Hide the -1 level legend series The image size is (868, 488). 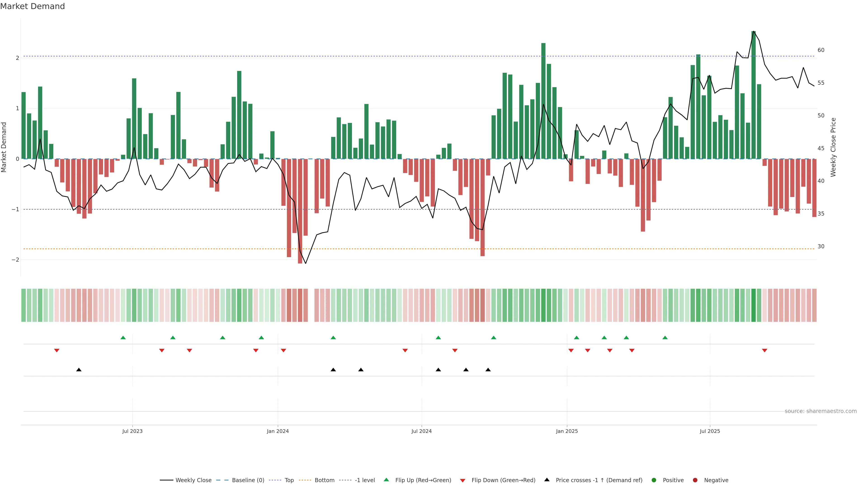click(x=365, y=480)
